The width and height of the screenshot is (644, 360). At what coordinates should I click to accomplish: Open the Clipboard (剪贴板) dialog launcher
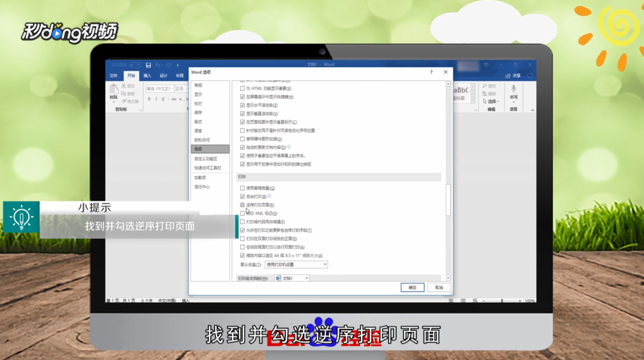pyautogui.click(x=140, y=110)
